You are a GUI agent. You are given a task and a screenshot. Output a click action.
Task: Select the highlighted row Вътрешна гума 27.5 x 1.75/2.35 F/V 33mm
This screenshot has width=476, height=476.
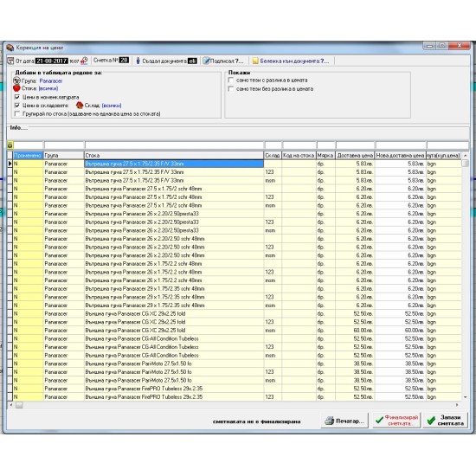[174, 164]
